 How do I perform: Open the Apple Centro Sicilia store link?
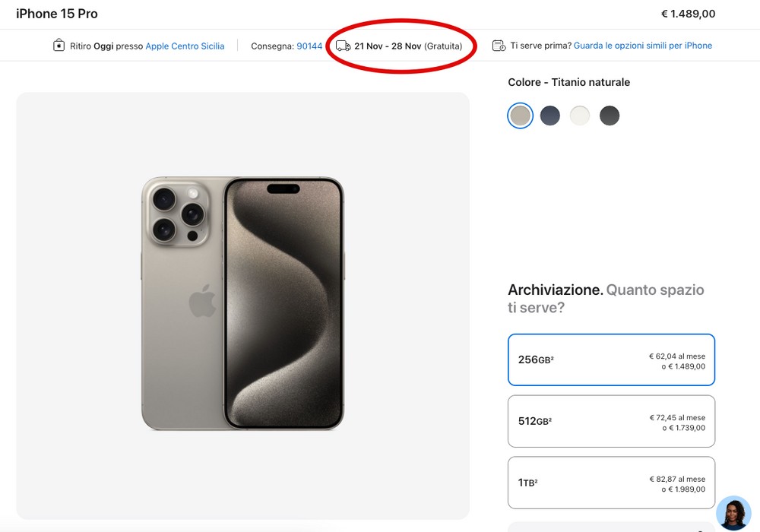pos(185,46)
